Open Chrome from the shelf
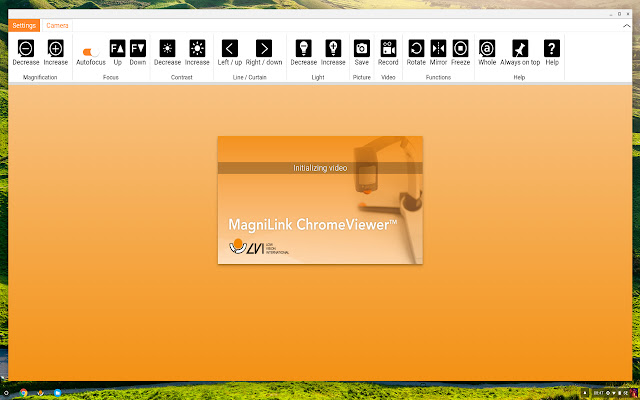Image resolution: width=640 pixels, height=400 pixels. coord(23,393)
